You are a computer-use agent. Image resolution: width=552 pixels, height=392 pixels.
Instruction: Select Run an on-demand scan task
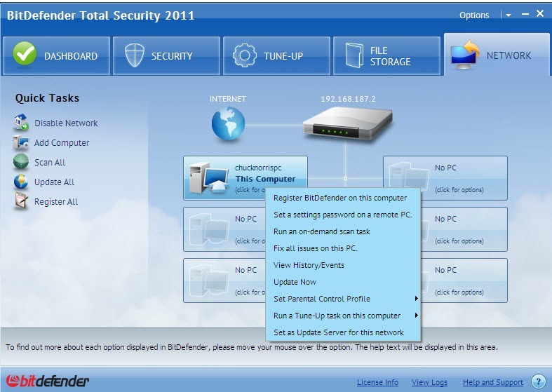tap(343, 231)
